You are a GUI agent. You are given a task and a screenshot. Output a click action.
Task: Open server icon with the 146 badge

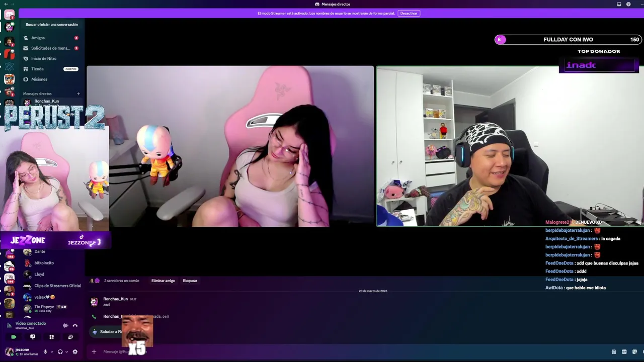(9, 253)
